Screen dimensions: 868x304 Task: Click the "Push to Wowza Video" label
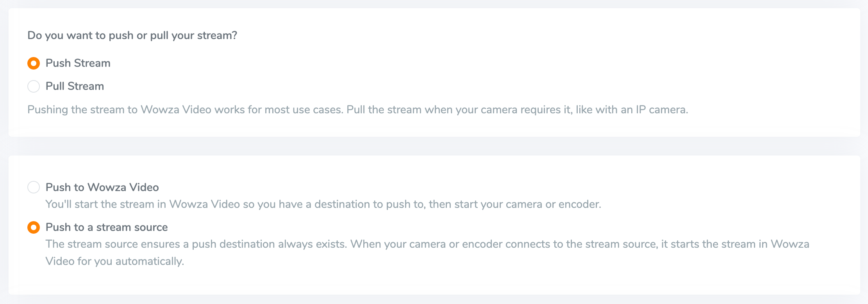(102, 188)
